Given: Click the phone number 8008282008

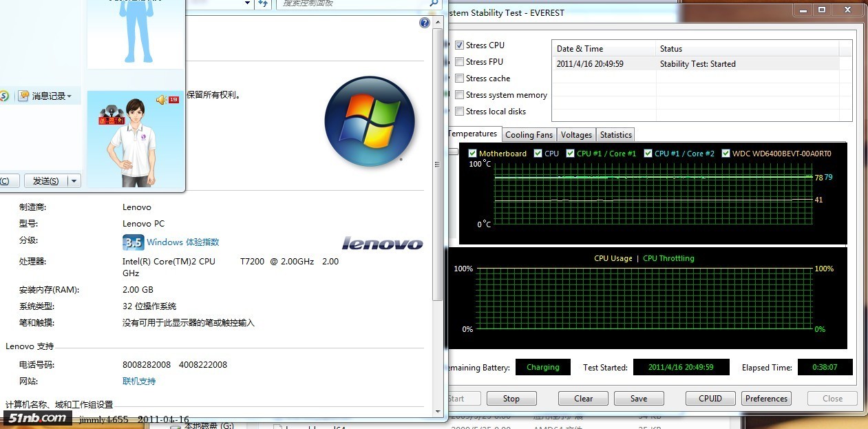Looking at the screenshot, I should point(147,364).
